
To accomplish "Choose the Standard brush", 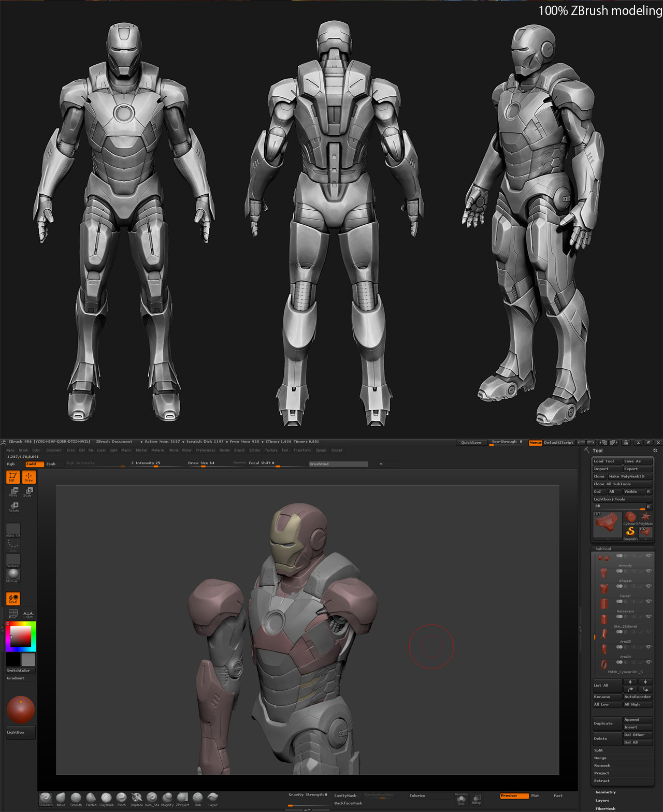I will coord(46,799).
